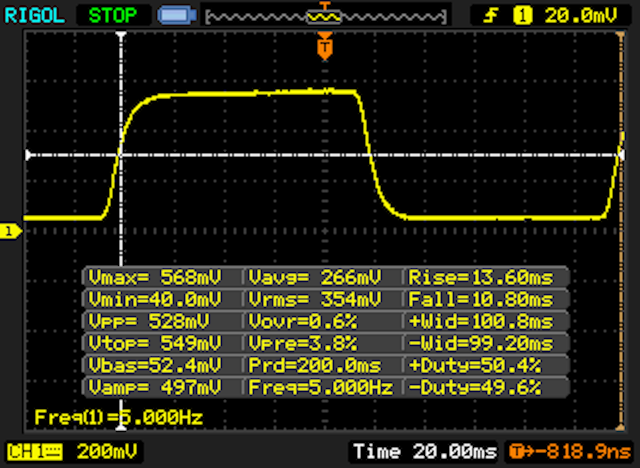The height and width of the screenshot is (468, 640).
Task: Select the Vmax= 568mV measurement
Action: pos(152,277)
